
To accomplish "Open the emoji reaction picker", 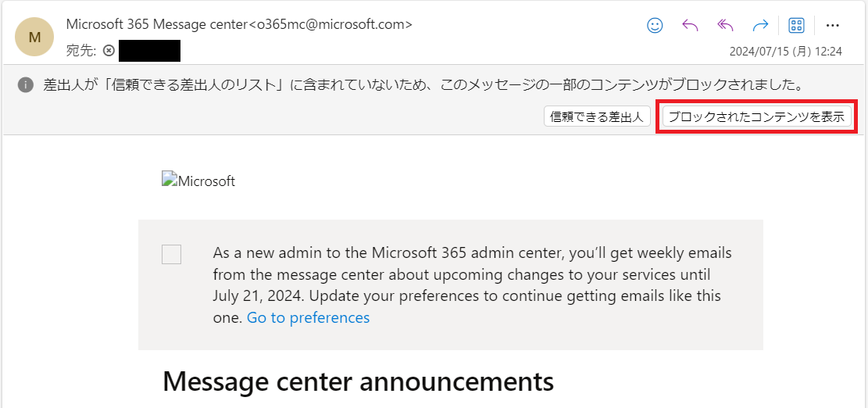I will tap(655, 25).
